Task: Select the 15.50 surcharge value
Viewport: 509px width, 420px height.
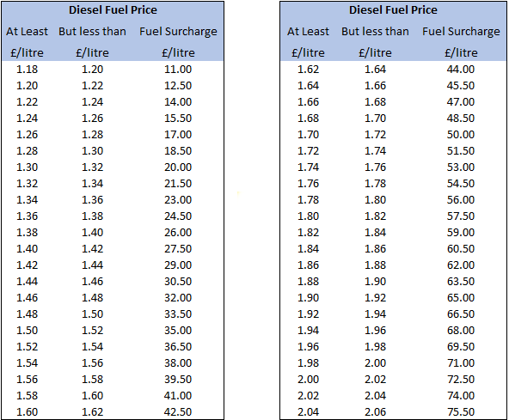Action: click(178, 118)
